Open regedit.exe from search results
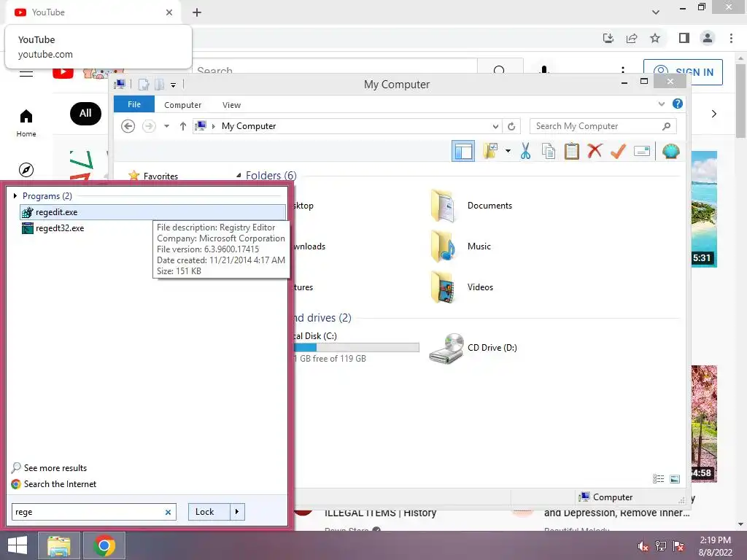747x560 pixels. (x=152, y=212)
